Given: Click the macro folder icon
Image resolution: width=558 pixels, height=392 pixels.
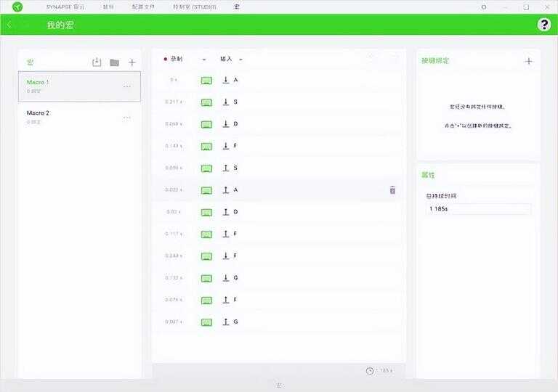Looking at the screenshot, I should pyautogui.click(x=114, y=62).
